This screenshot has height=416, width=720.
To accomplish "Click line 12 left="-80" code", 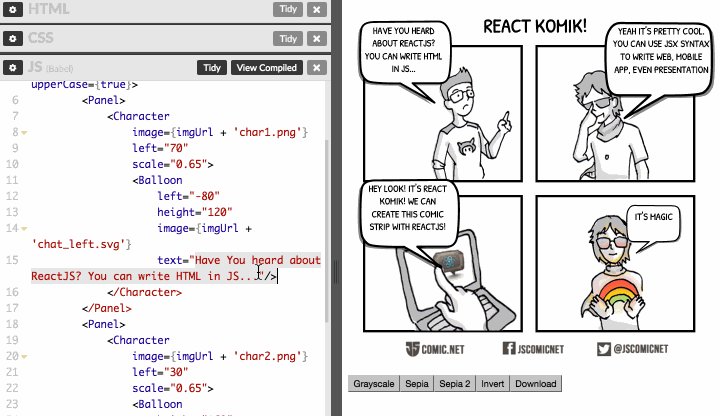I will [188, 196].
